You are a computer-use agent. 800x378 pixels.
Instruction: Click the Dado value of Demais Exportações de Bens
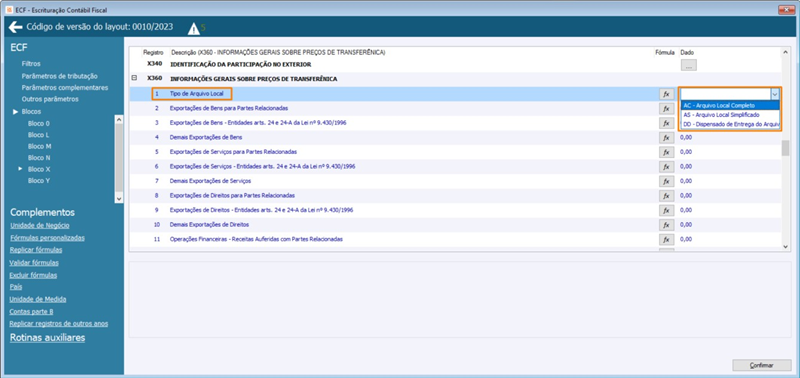(x=686, y=138)
